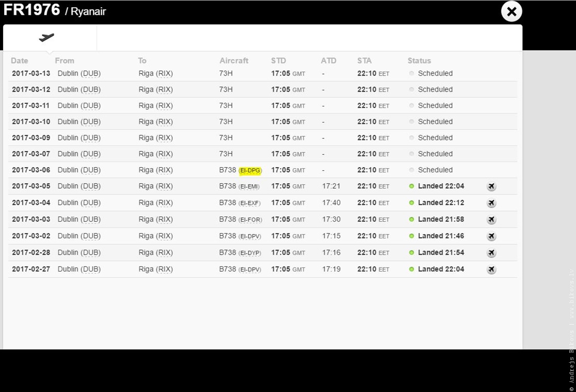Click playback icon for 2017-02-27 flight

click(x=491, y=269)
